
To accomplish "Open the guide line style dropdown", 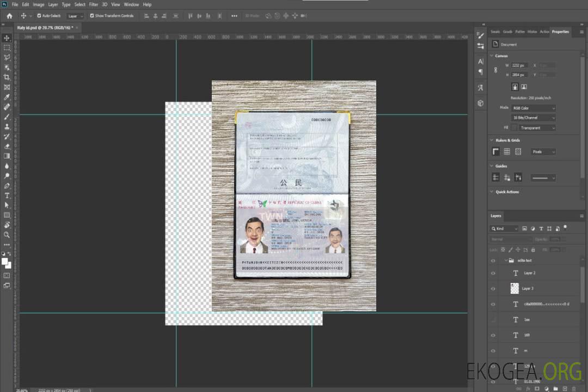I will (x=543, y=178).
